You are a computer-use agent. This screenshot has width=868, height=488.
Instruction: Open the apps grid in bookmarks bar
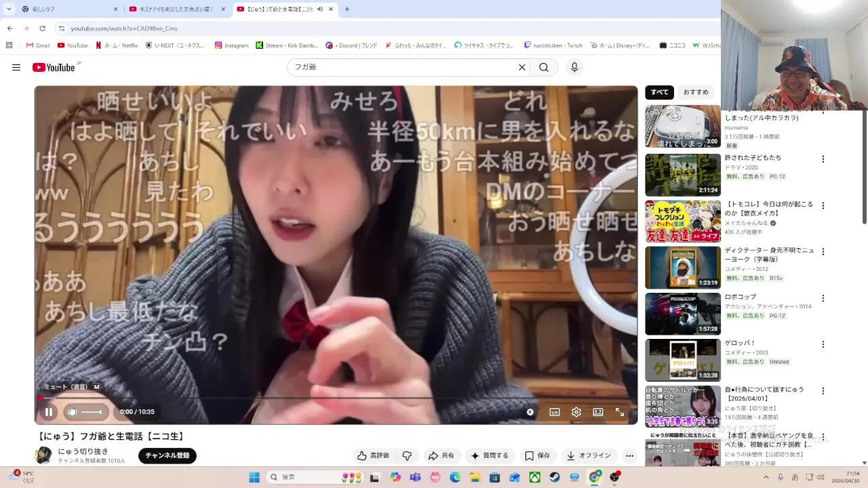(9, 45)
